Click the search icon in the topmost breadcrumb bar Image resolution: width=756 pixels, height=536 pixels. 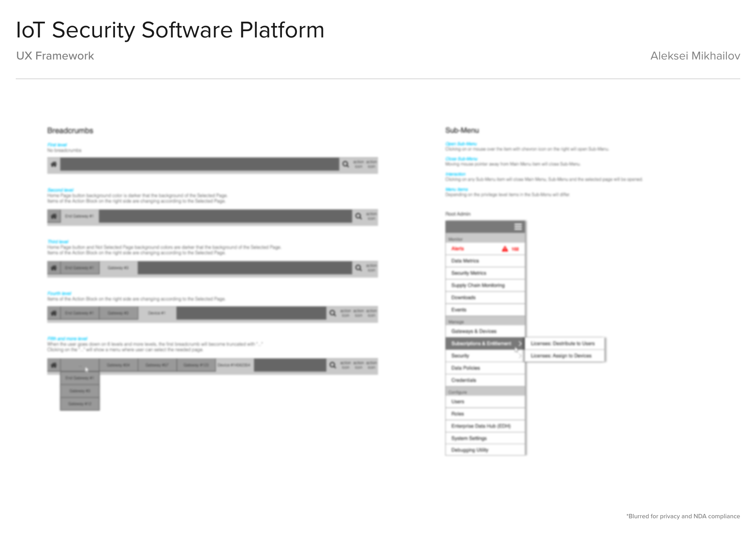click(345, 164)
